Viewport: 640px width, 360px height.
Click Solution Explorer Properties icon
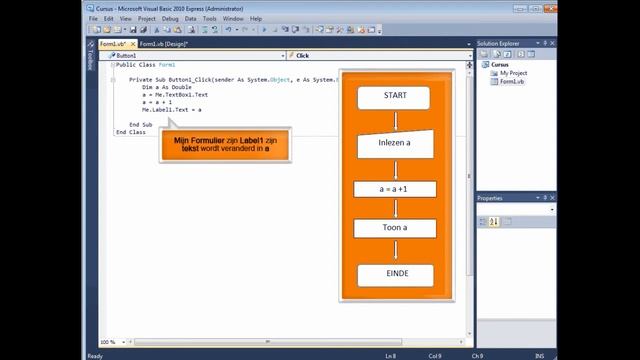484,54
